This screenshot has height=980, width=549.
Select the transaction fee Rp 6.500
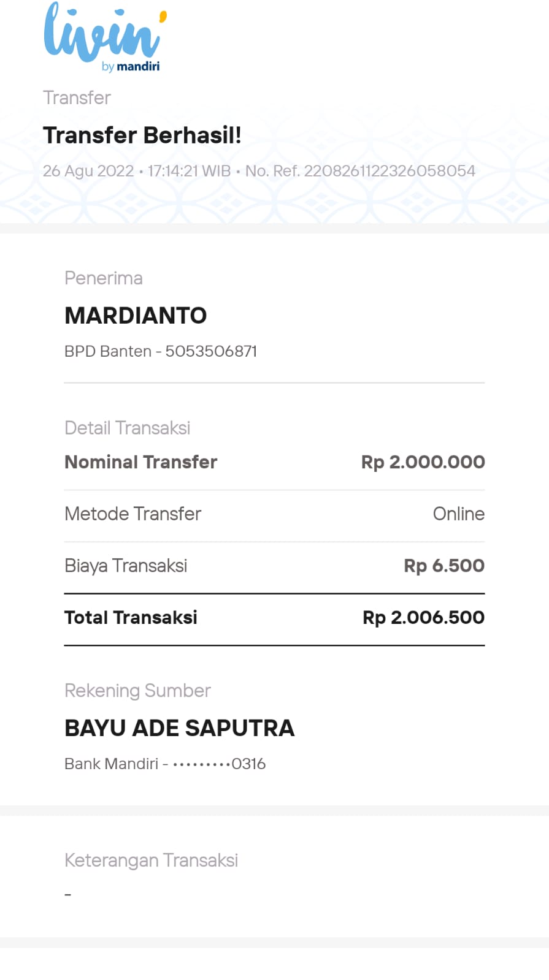click(x=444, y=566)
